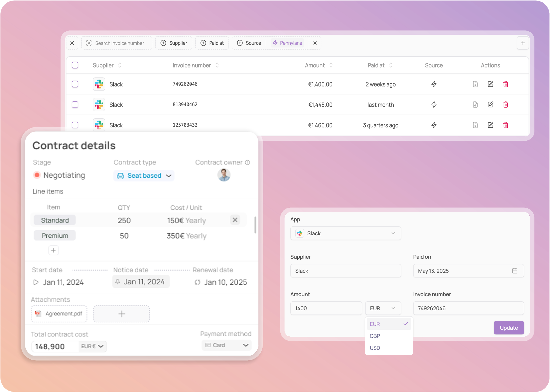Add a Supplier filter

(x=174, y=43)
